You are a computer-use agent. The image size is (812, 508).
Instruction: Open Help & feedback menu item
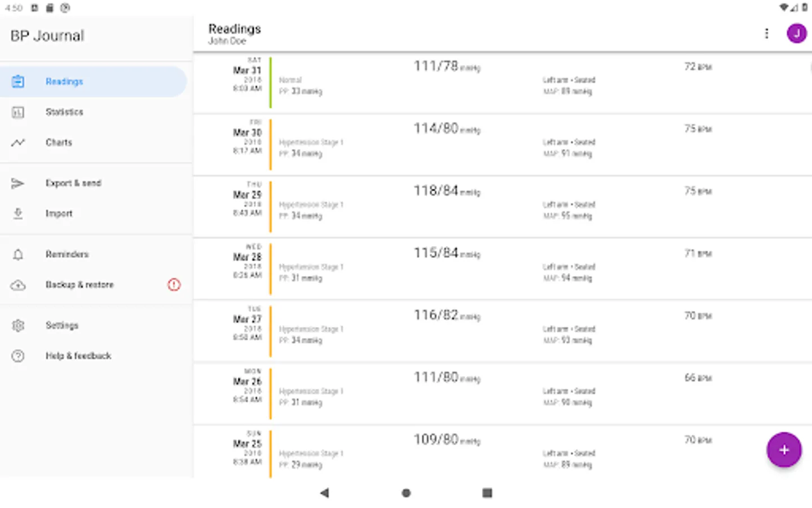click(x=78, y=356)
